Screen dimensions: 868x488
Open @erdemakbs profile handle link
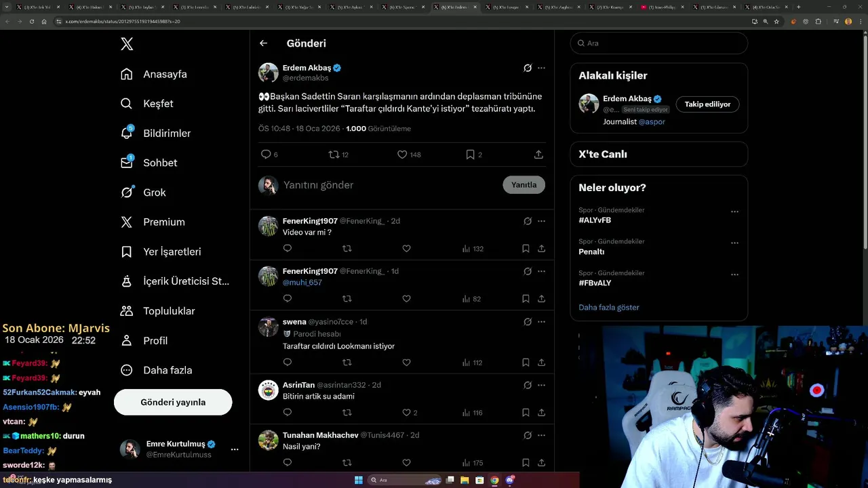[305, 78]
